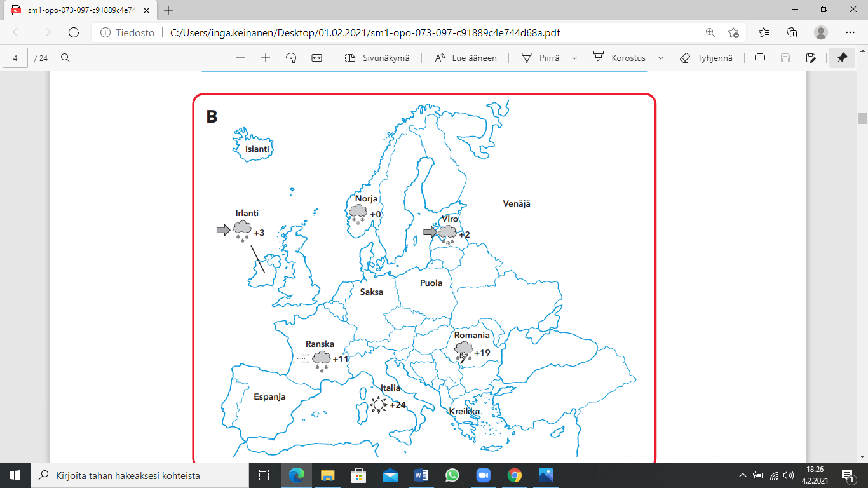Print the PDF document
868x488 pixels.
click(x=760, y=58)
